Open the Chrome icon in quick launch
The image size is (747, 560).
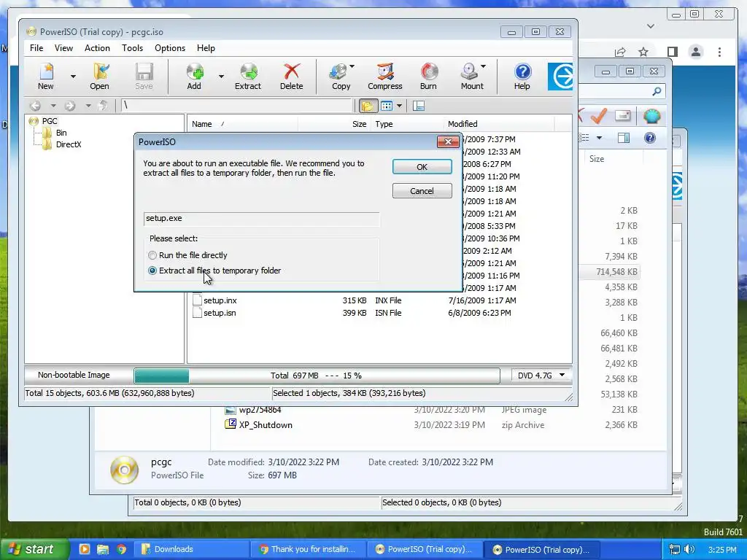(122, 549)
